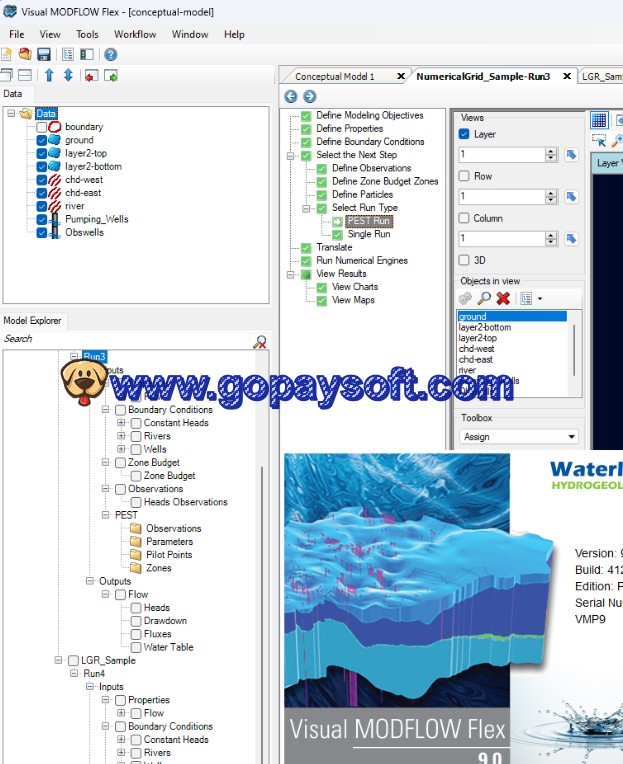623x764 pixels.
Task: Enable the boundary checkbox in Data tree
Action: coord(42,127)
